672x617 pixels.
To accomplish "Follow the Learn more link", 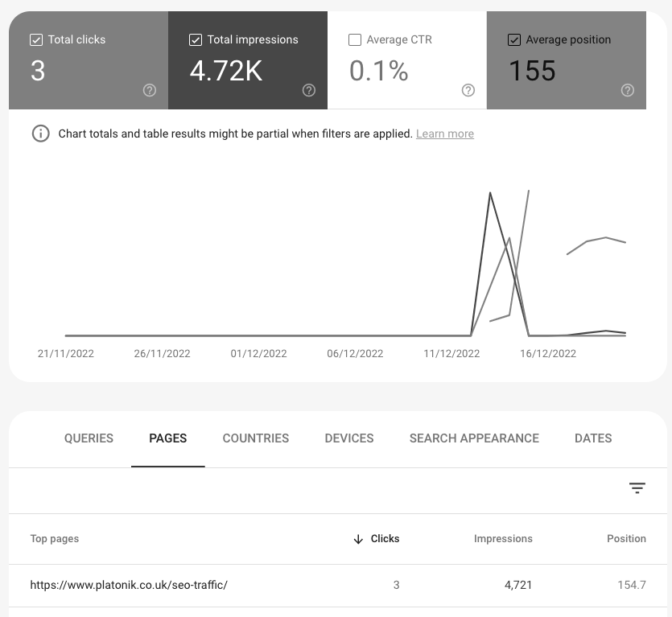I will [x=444, y=134].
